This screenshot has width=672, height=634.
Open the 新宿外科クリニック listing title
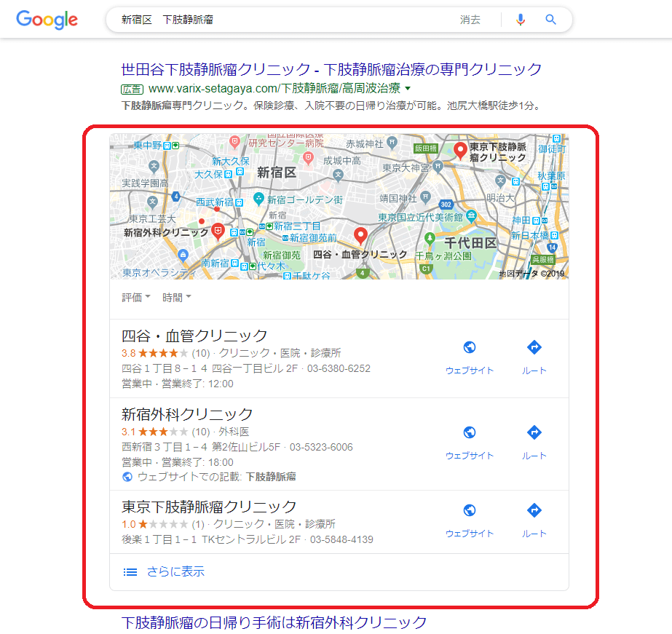pos(187,415)
